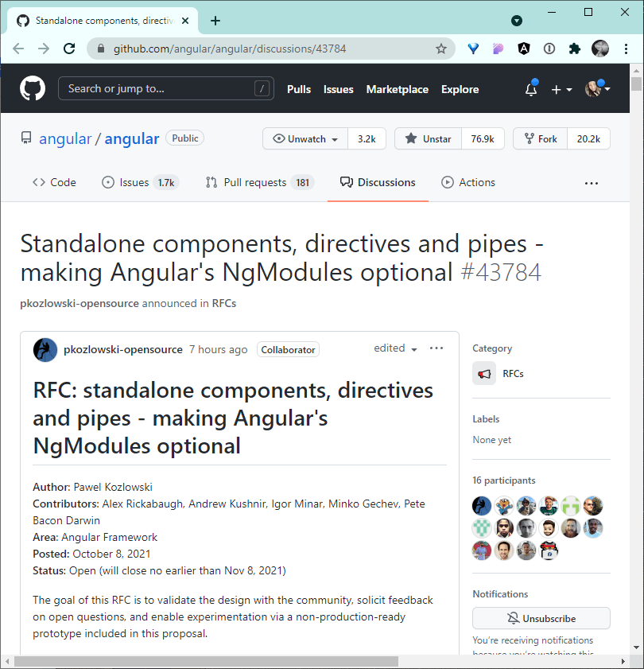
Task: Click the circled i extension icon
Action: (549, 49)
